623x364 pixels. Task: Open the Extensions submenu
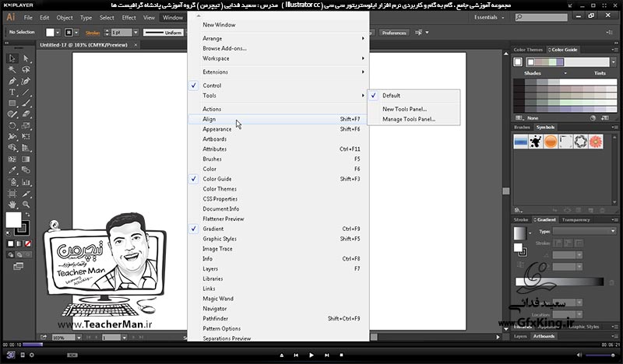(x=278, y=72)
